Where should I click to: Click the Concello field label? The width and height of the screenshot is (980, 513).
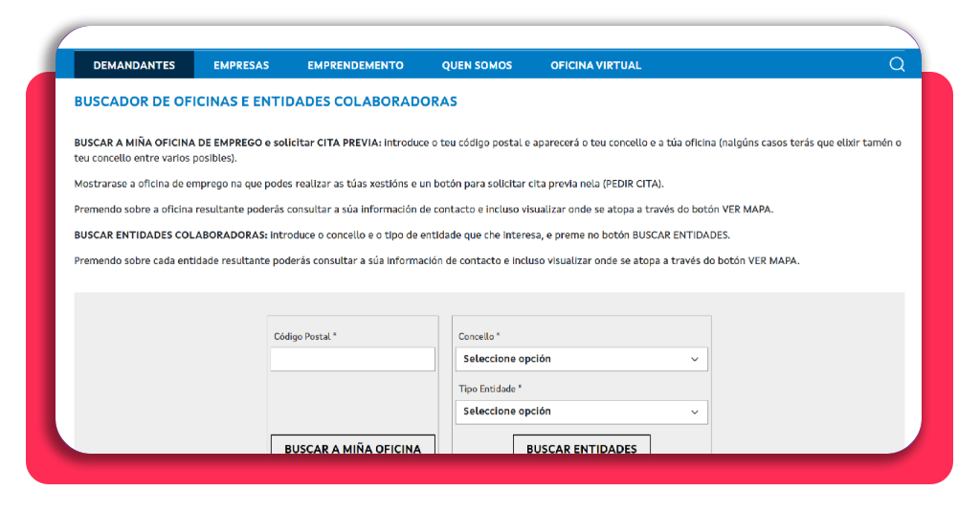point(479,336)
